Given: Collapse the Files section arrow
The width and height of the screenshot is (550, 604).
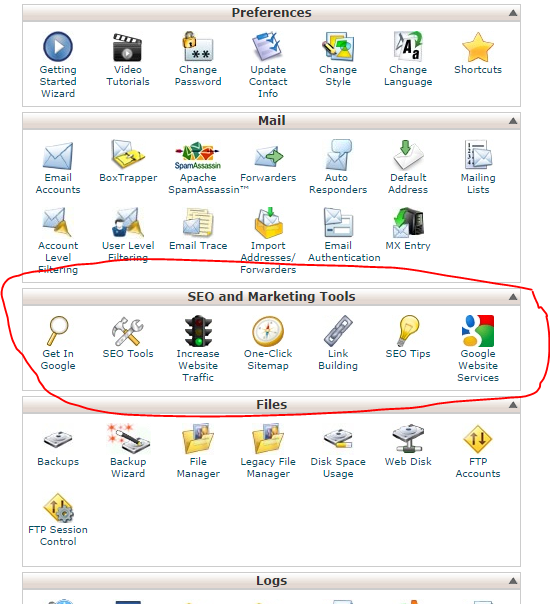Looking at the screenshot, I should 513,405.
